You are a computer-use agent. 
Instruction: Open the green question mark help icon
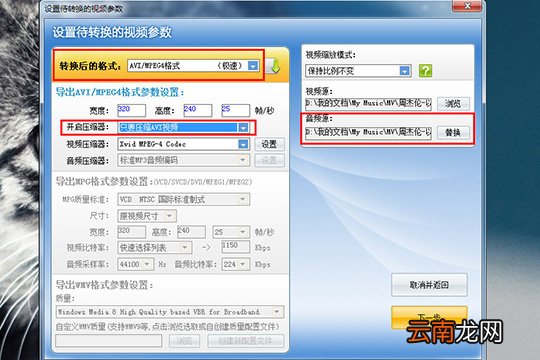[x=425, y=71]
